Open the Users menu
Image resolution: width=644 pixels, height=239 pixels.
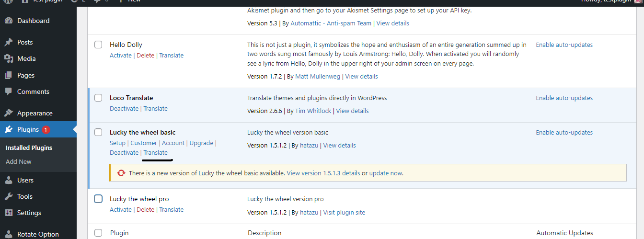(25, 180)
